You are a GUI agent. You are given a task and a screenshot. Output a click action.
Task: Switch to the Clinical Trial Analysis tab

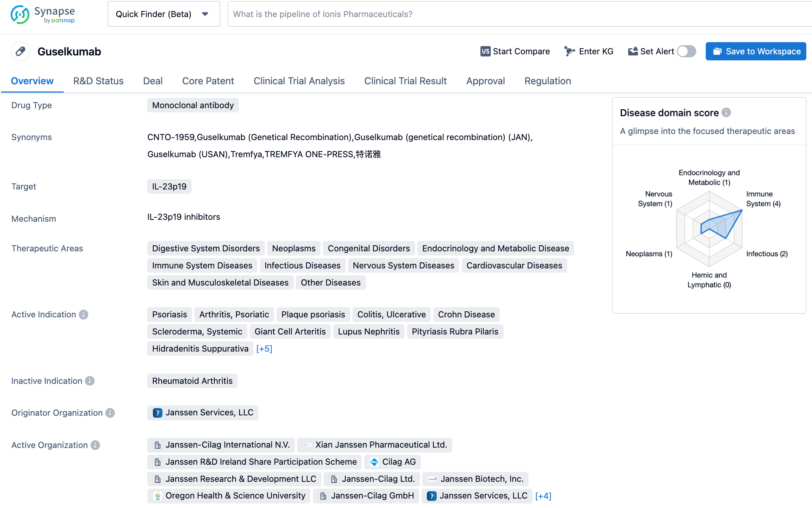pyautogui.click(x=299, y=81)
